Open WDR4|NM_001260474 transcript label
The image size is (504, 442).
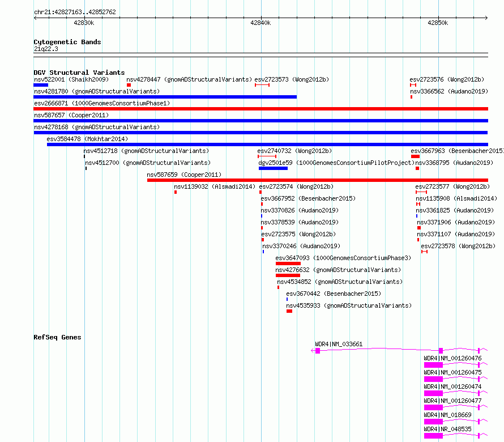coord(452,386)
